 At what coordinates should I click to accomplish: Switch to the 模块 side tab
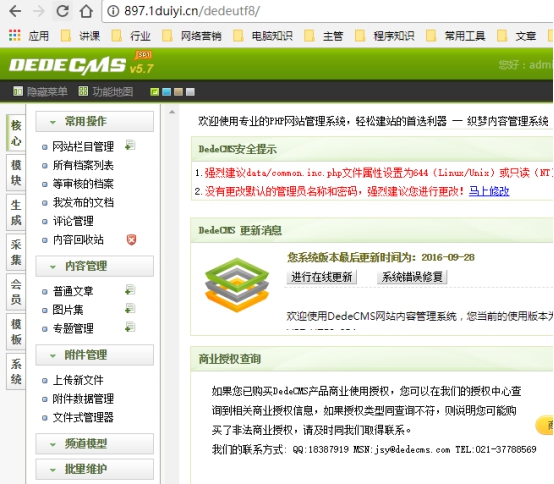[x=16, y=173]
